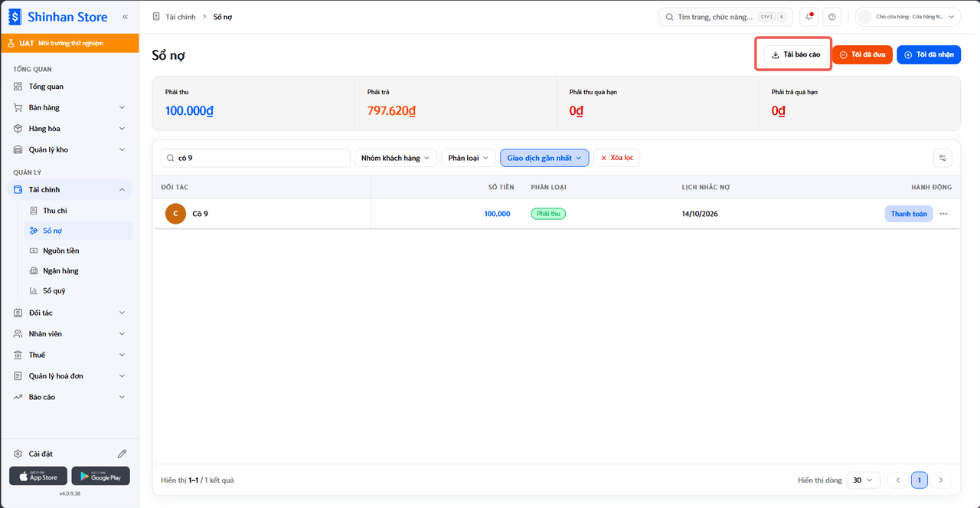This screenshot has height=508, width=980.
Task: Open Cài đặt settings
Action: (41, 454)
